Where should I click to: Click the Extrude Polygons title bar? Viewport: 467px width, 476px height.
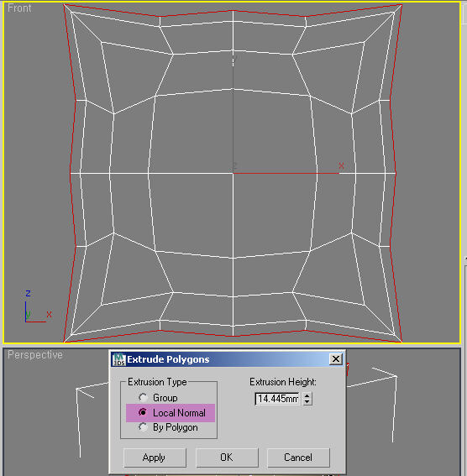(228, 359)
